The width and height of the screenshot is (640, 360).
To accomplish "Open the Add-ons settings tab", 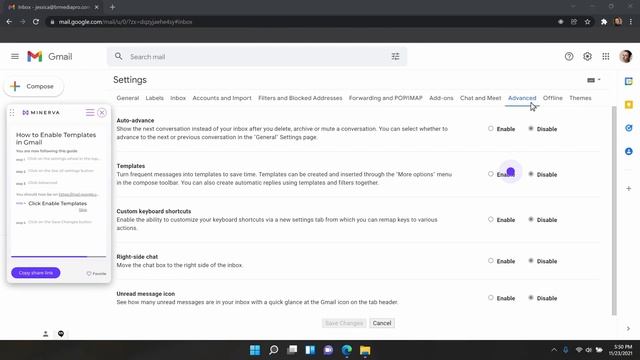I will (441, 98).
